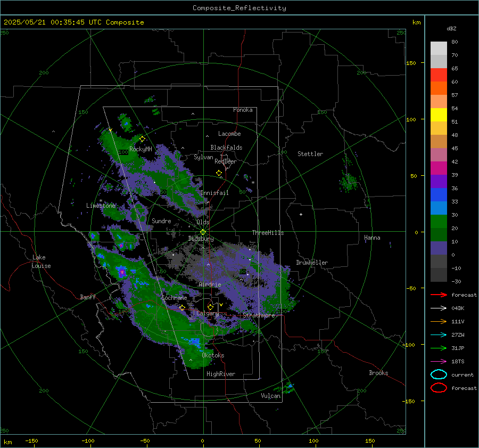Click the Calgary city label

[208, 313]
